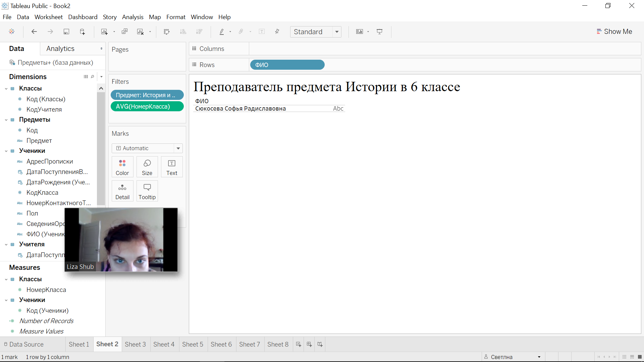
Task: Collapse the Ученики dimensions folder
Action: (6, 151)
